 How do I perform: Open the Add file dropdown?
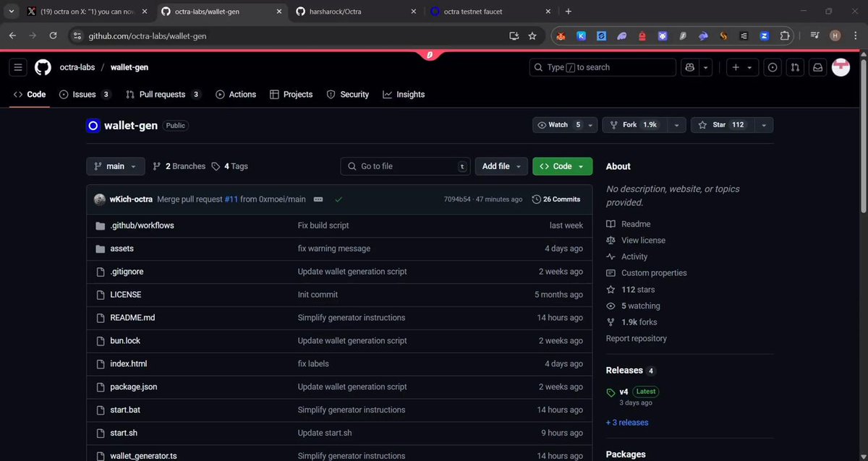coord(501,166)
